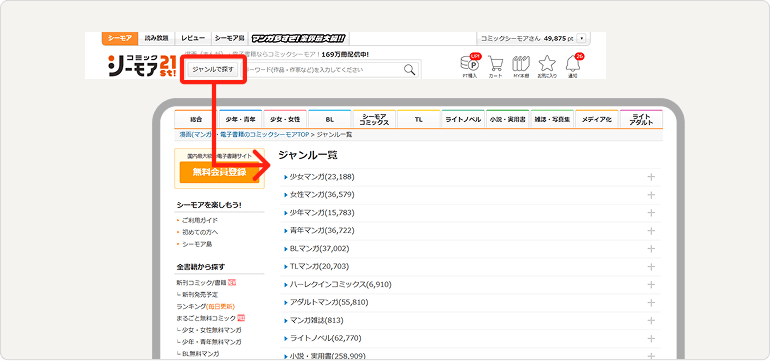Switch to the シーモアコミックス category tab

tap(374, 119)
